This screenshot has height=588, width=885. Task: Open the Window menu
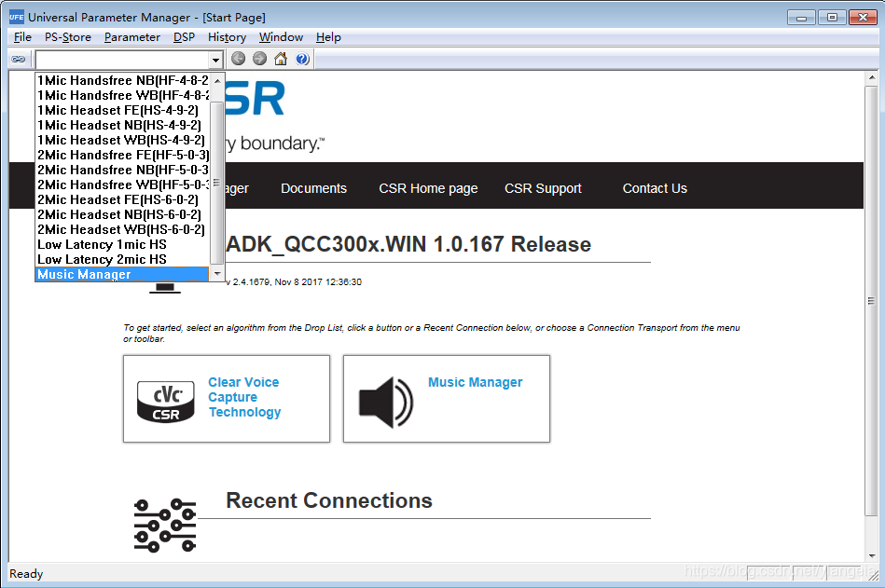click(x=281, y=37)
